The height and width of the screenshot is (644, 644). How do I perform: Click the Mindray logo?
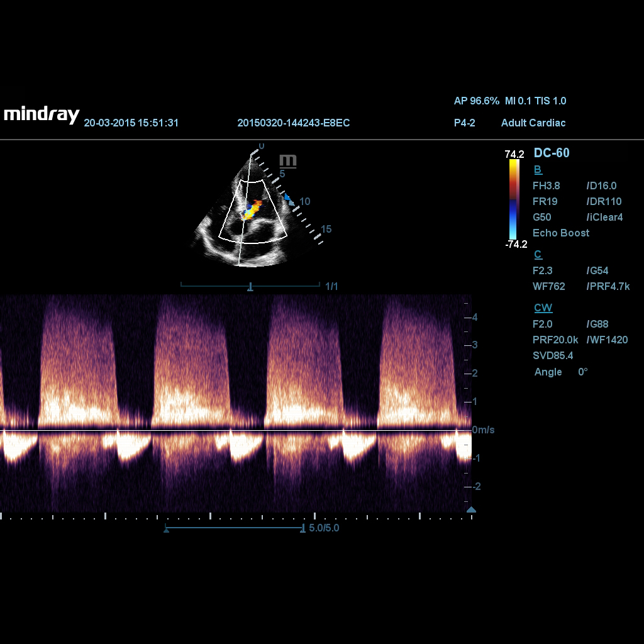(42, 115)
